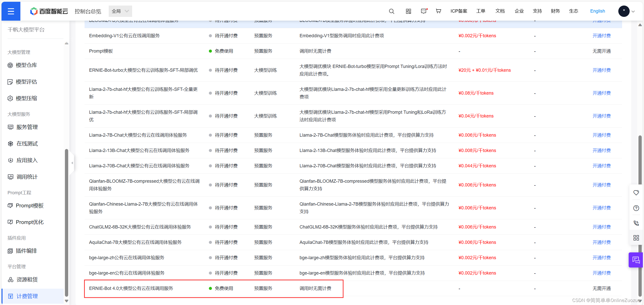
Task: Click the help question-mark floating icon
Action: 636,208
